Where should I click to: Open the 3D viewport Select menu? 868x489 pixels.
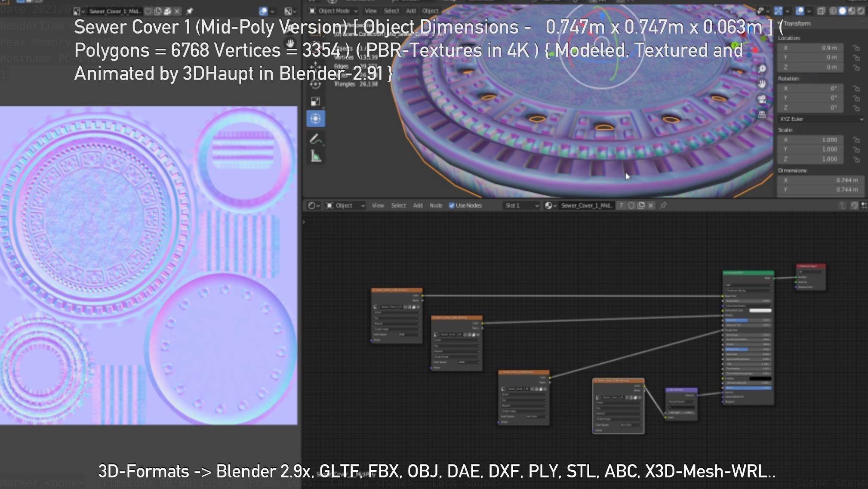(391, 11)
